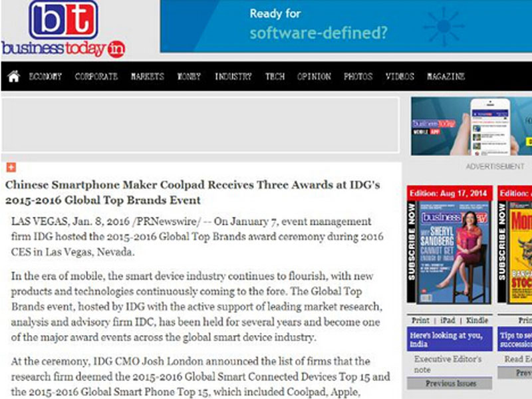The height and width of the screenshot is (399, 532).
Task: Click the Sheryl Sandberg magazine cover
Action: click(454, 252)
